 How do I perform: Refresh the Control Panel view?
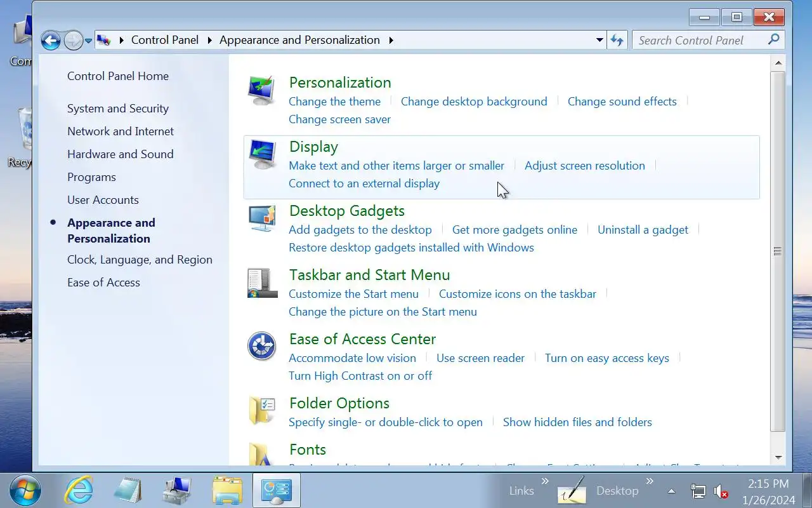click(x=617, y=40)
